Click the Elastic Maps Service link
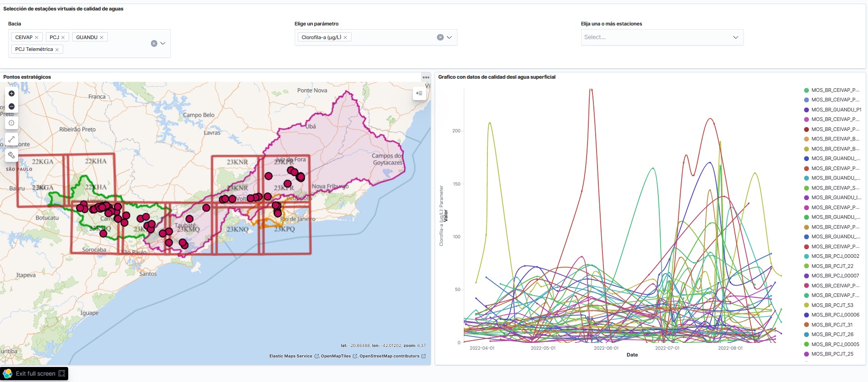This screenshot has height=382, width=868. [291, 356]
